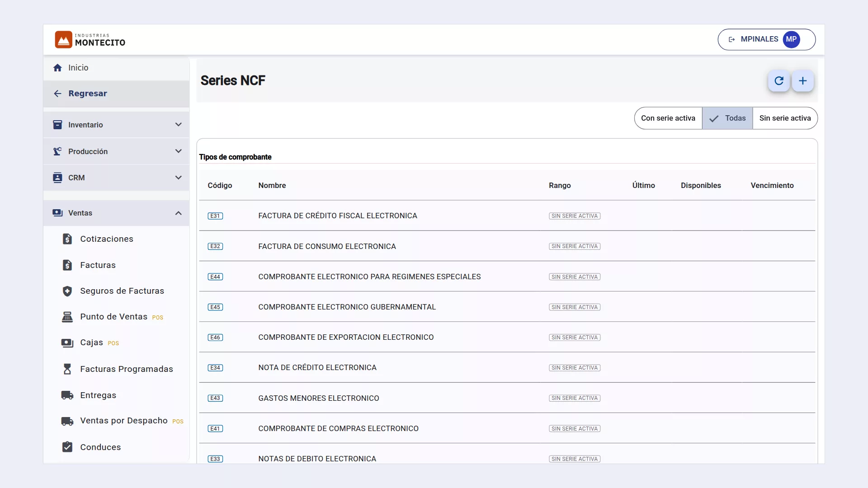
Task: Click the Ventas register icon
Action: [x=57, y=213]
